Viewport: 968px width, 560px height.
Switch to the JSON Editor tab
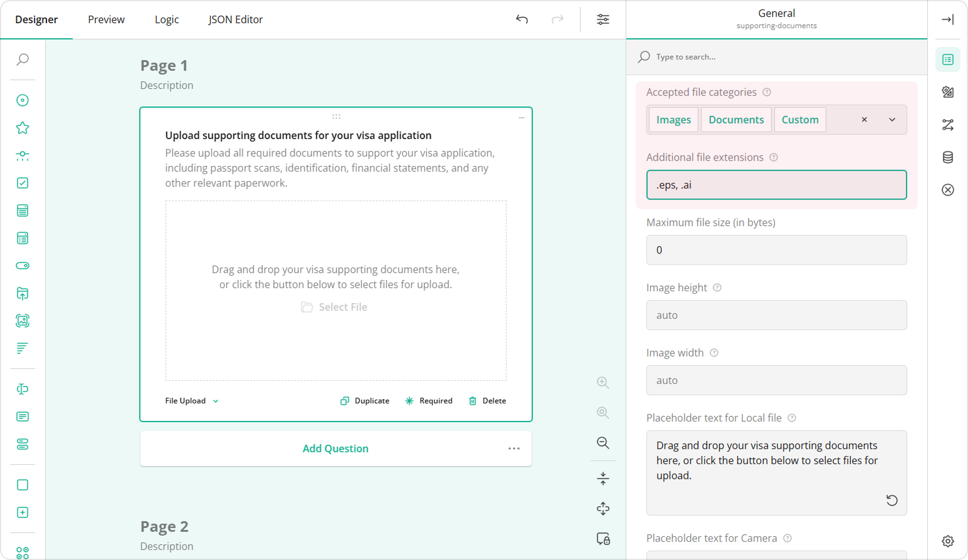click(x=235, y=19)
